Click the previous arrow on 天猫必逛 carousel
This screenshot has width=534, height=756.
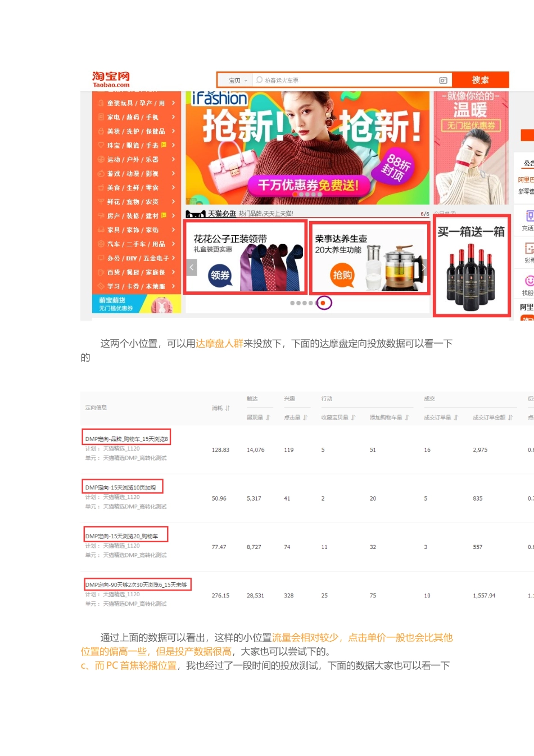192,267
